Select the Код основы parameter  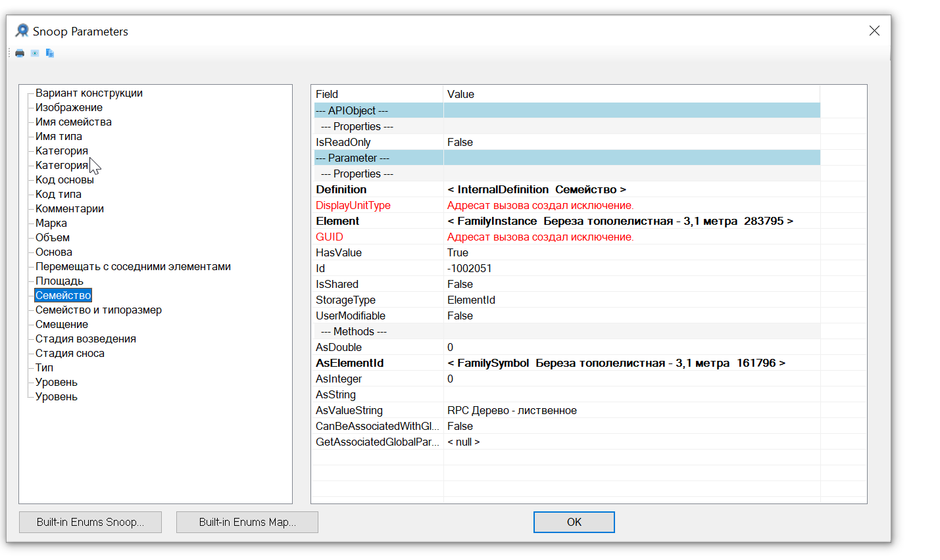tap(64, 180)
